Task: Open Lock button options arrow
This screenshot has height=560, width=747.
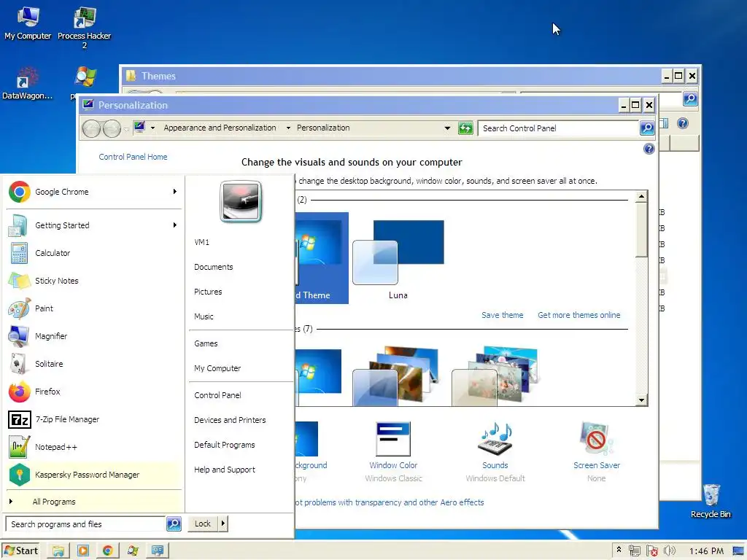Action: [223, 524]
